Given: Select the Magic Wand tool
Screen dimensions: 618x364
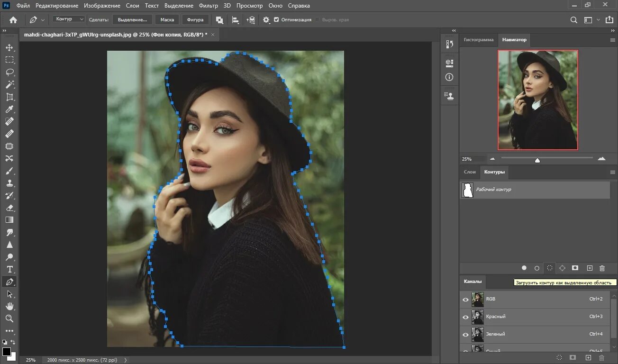Looking at the screenshot, I should [x=9, y=85].
